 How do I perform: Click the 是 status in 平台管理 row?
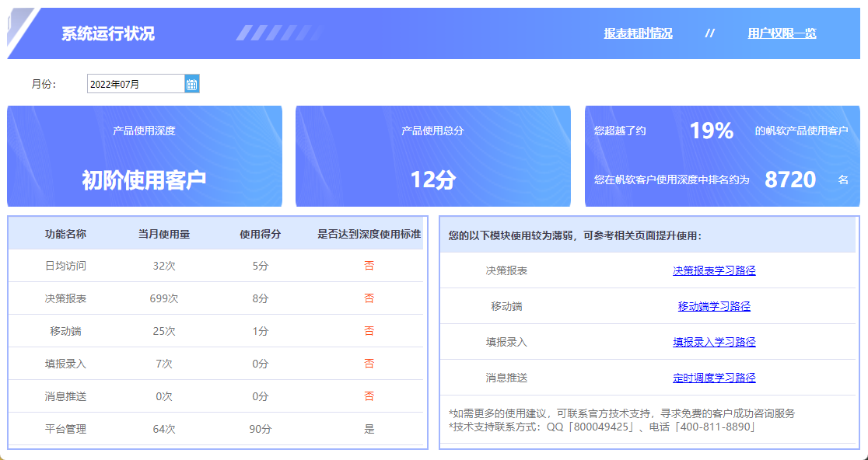coord(369,429)
